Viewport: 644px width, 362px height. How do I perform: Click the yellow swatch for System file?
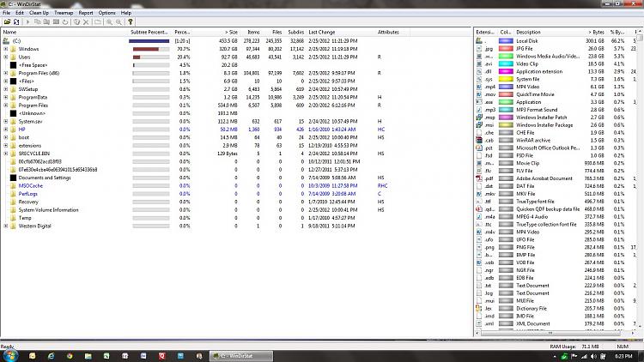click(506, 79)
